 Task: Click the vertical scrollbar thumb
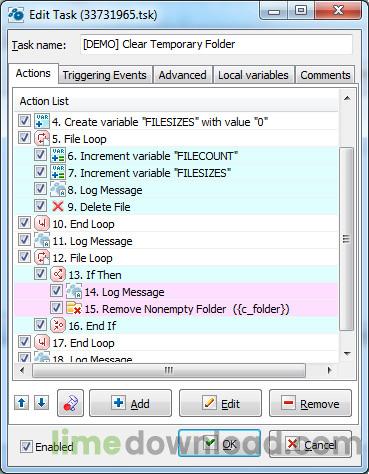click(347, 239)
